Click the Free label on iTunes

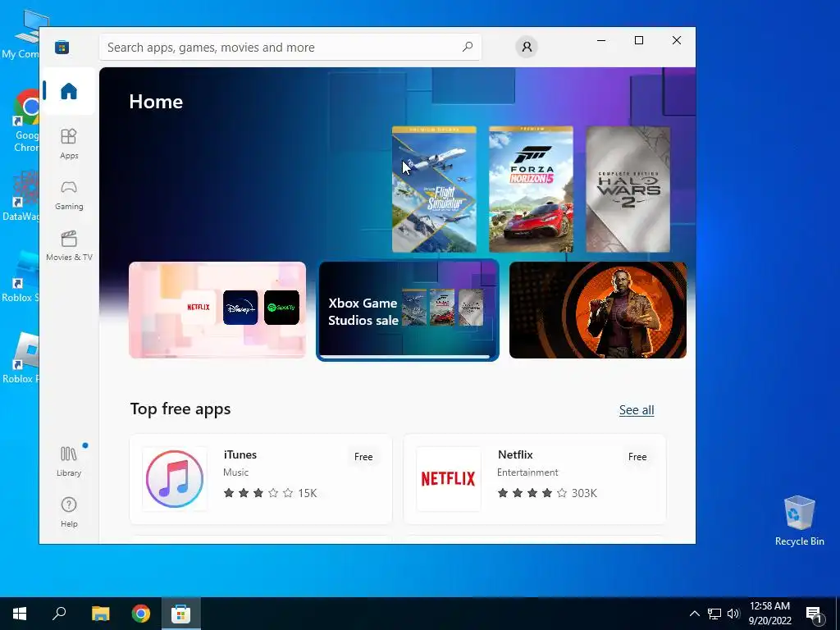point(363,457)
